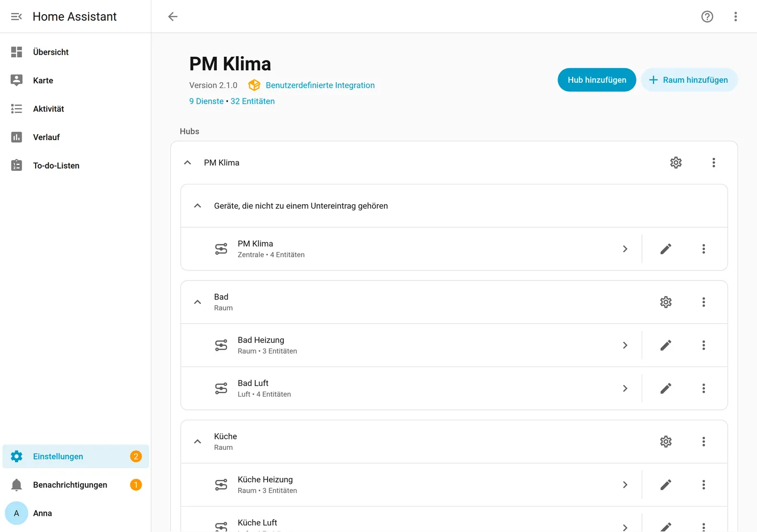
Task: Open settings gear for Küche room
Action: 666,442
